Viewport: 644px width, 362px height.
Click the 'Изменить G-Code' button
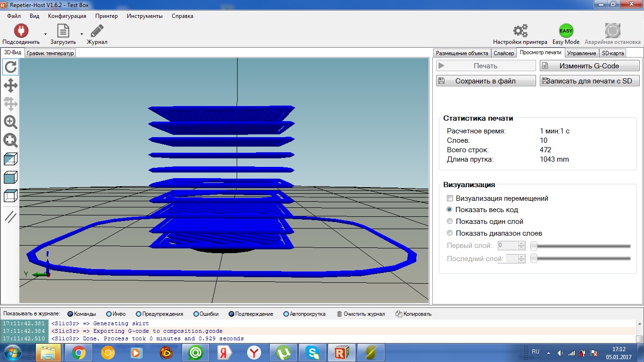coord(589,66)
